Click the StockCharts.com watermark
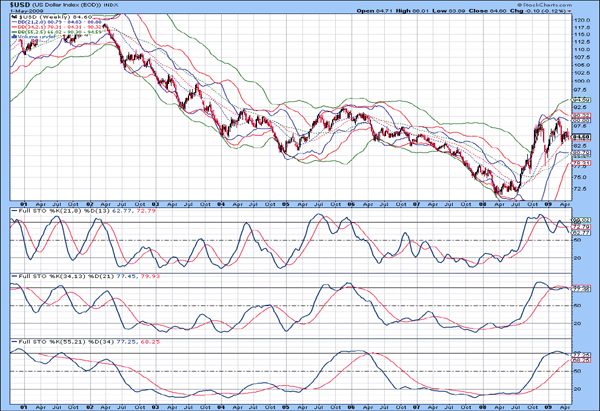 [563, 4]
